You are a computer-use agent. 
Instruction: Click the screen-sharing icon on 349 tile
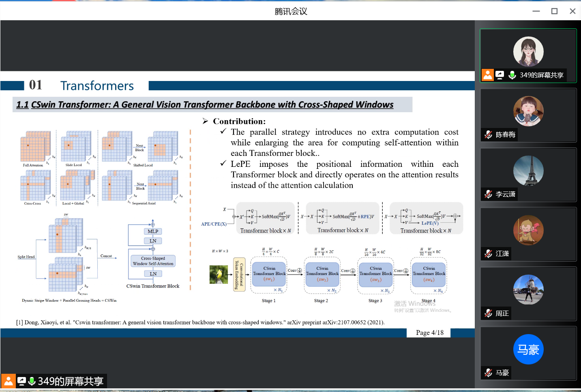(500, 75)
